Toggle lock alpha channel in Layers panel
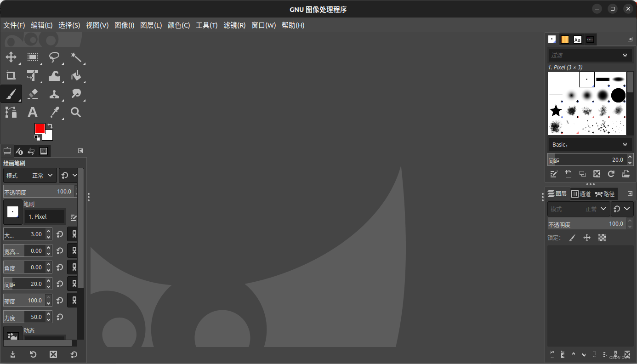Screen dimensions: 637x364 tap(602, 238)
